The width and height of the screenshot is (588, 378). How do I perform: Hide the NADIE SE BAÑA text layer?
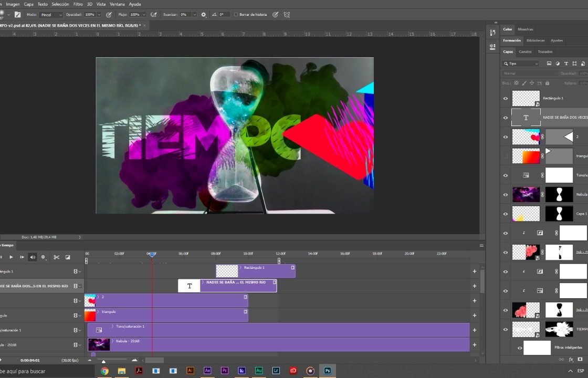tap(505, 118)
